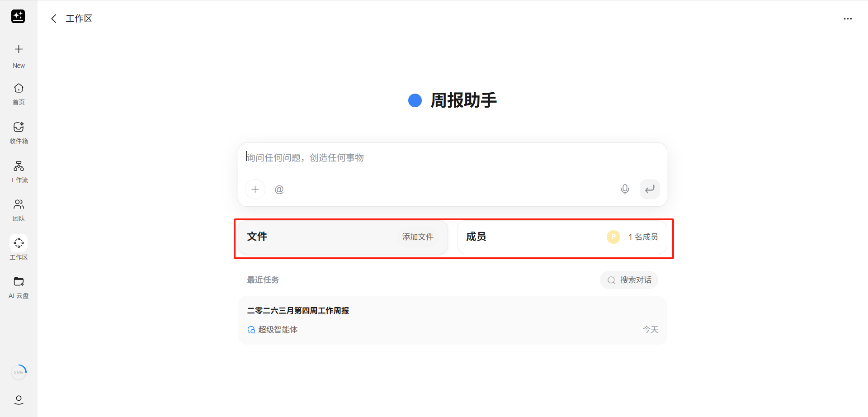Open the 成员 members card

point(561,237)
